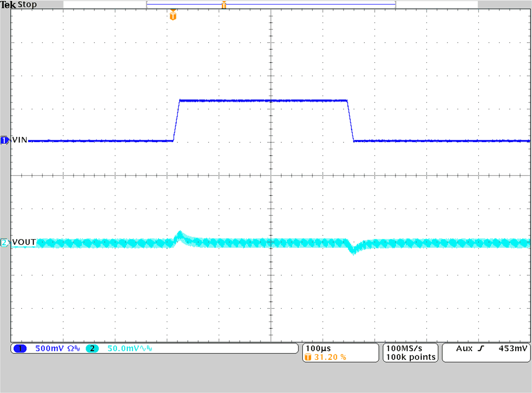Click the Channel 2 reference marker on left edge
Viewport: 532px width, 393px height.
4,242
